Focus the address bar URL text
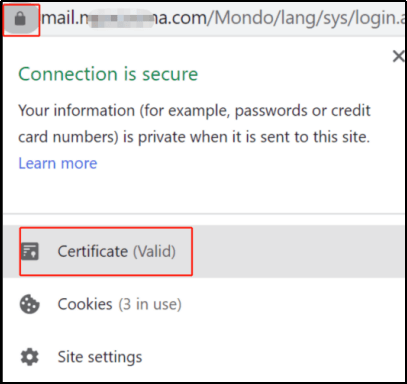 click(x=223, y=18)
